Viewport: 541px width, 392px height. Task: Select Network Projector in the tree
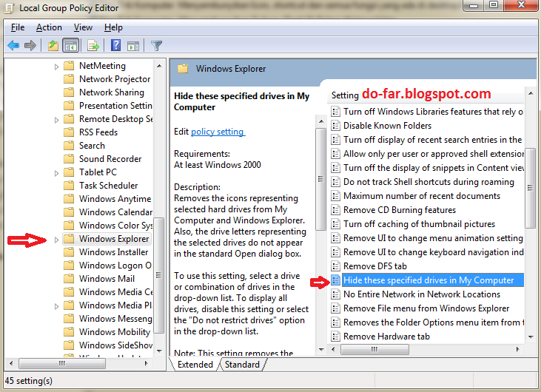click(115, 79)
